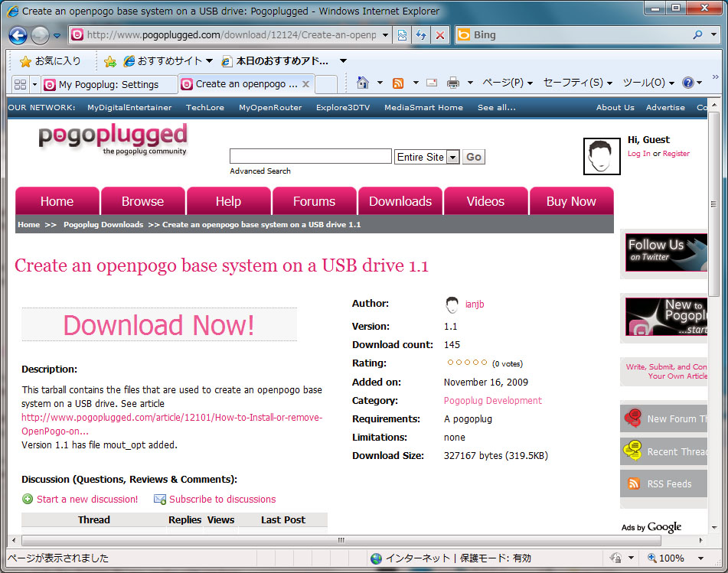Click the Register link

click(676, 154)
